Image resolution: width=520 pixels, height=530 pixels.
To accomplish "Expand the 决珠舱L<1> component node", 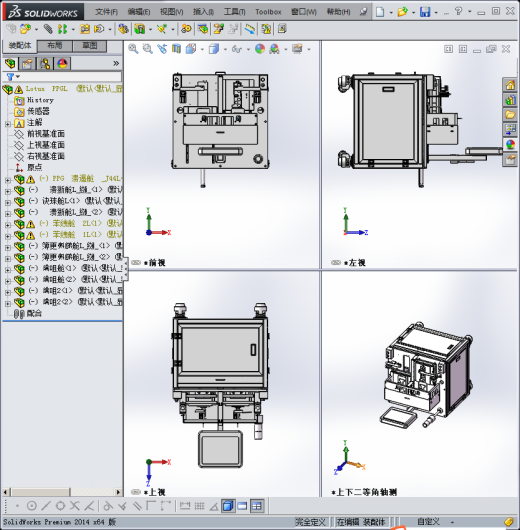I will (x=7, y=202).
